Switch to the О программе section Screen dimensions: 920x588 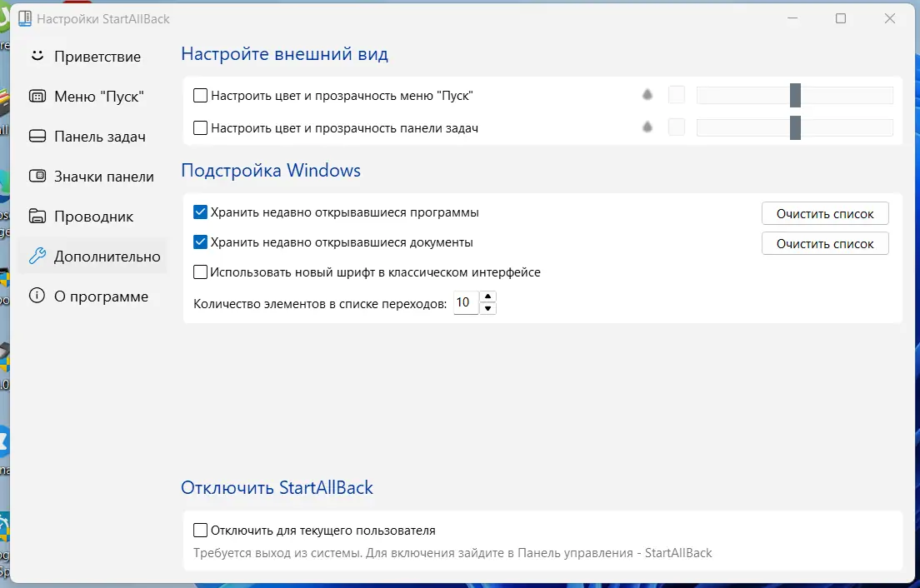point(101,296)
